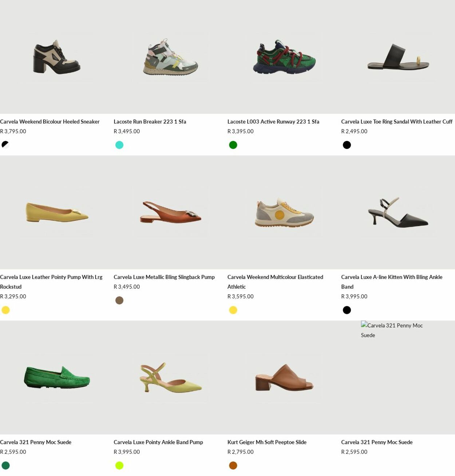Open Carvela Luxe Leather Pointy Pump With Lrg Rockstud link
Image resolution: width=455 pixels, height=476 pixels.
[51, 282]
